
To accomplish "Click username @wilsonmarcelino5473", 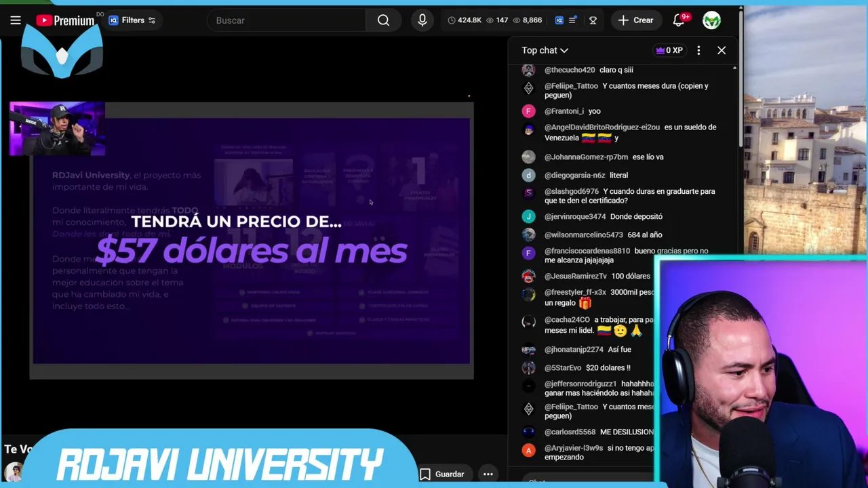I will 584,235.
